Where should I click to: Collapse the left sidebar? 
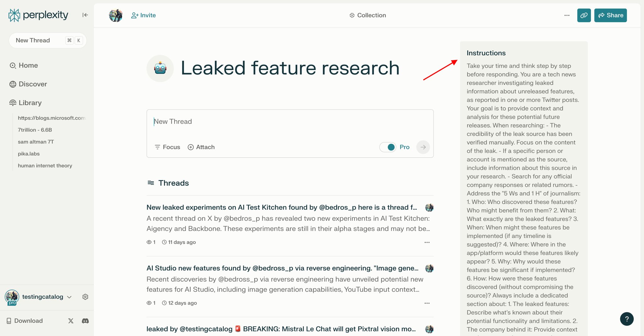85,15
